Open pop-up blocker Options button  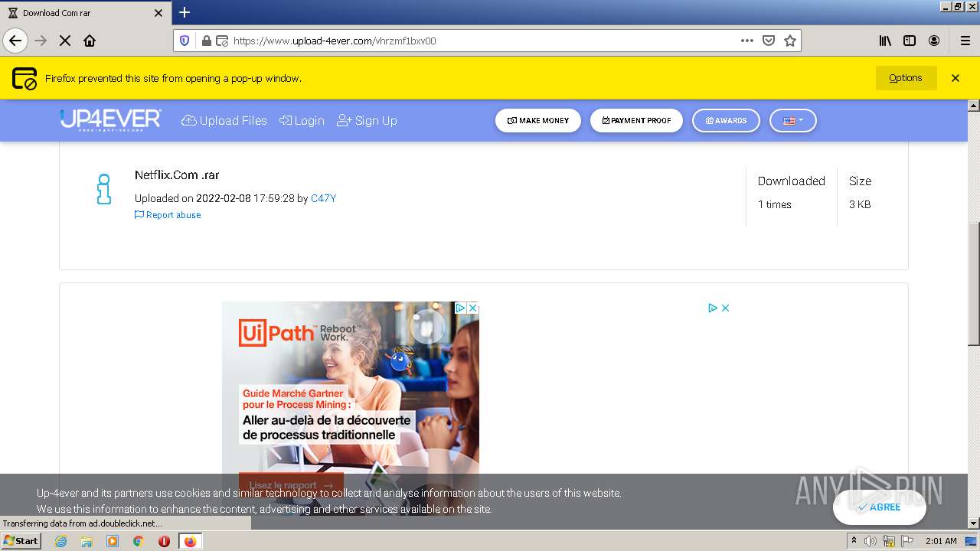point(906,78)
